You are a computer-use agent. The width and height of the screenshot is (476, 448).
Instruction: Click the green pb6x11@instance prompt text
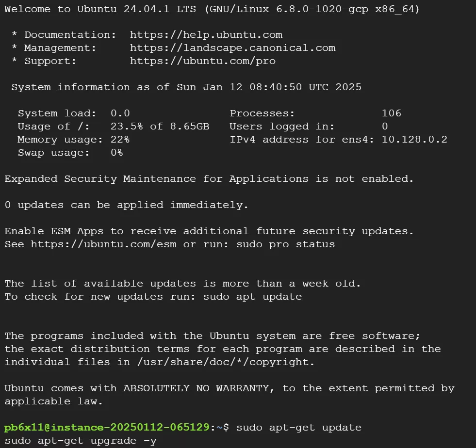click(107, 428)
